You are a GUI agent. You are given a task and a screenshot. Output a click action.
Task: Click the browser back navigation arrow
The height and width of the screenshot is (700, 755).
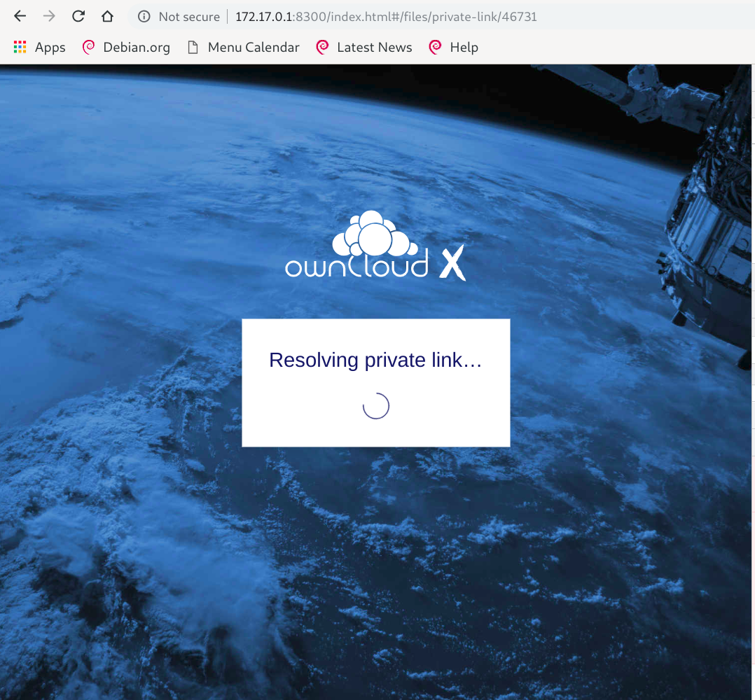pyautogui.click(x=19, y=15)
